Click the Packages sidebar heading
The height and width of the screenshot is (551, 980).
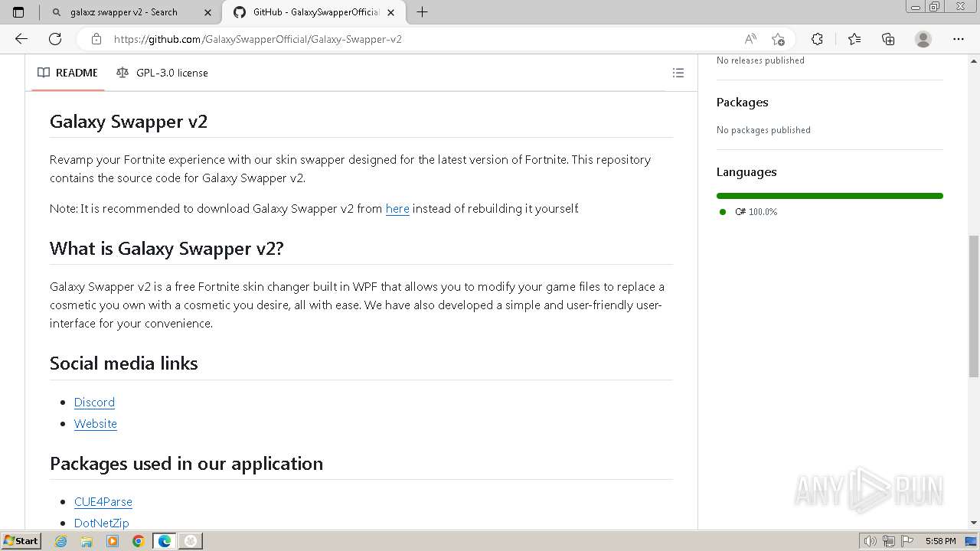click(742, 102)
